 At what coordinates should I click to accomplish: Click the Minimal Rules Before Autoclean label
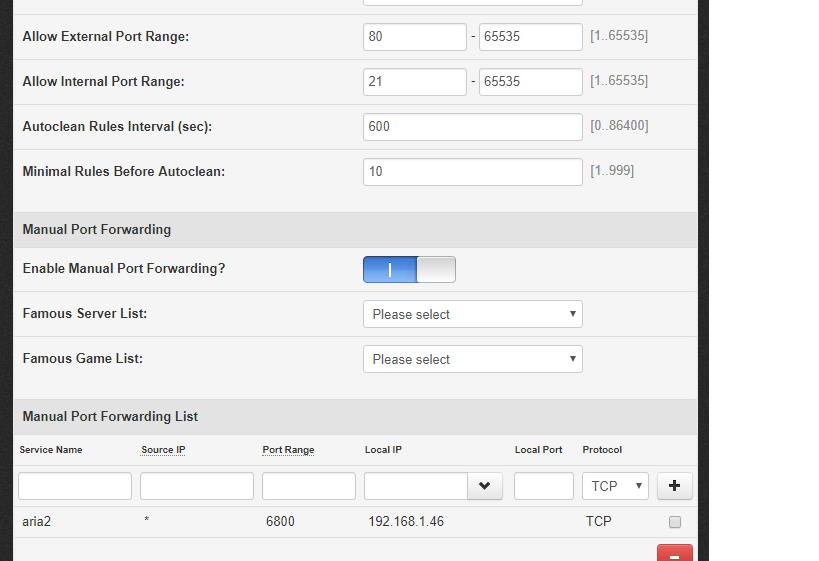[x=124, y=171]
